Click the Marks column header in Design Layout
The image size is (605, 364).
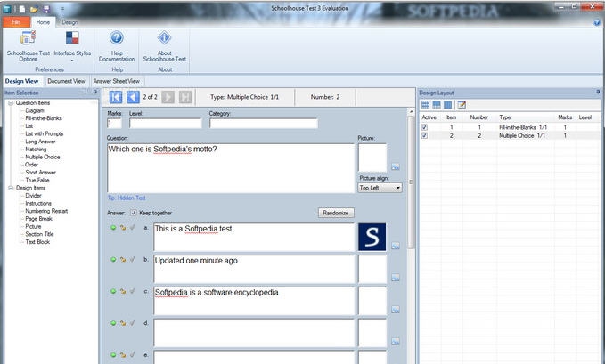(x=565, y=117)
